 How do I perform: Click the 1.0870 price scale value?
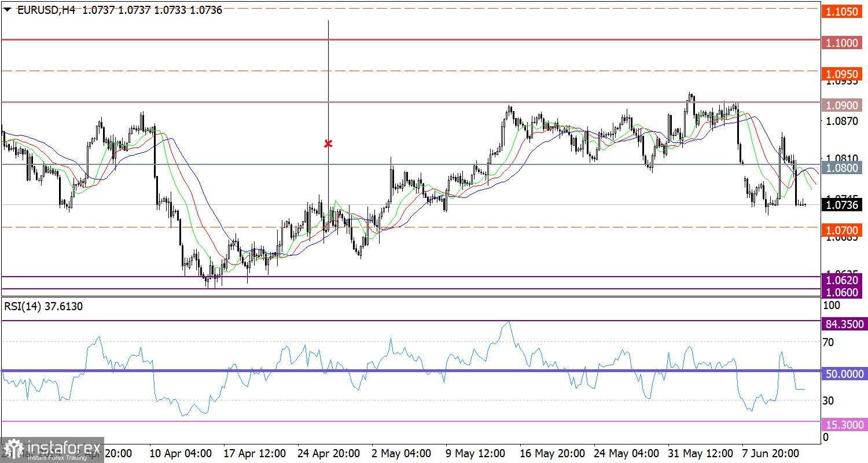click(x=842, y=122)
